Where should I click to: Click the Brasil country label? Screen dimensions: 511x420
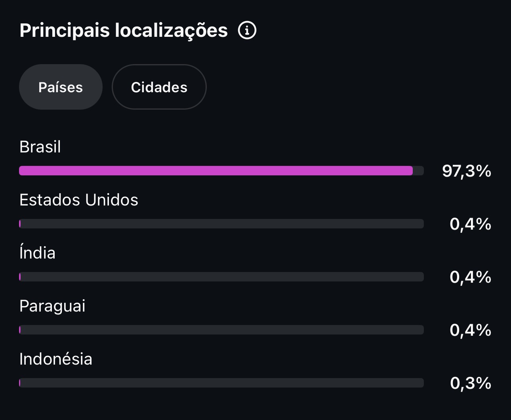tap(40, 147)
